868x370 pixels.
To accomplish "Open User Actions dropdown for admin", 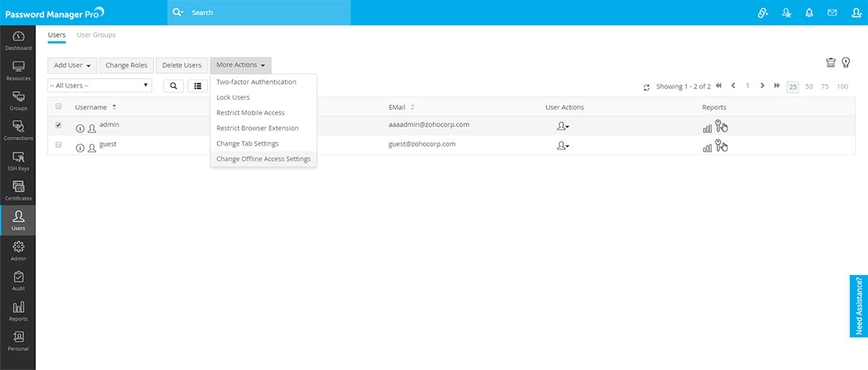I will 563,126.
